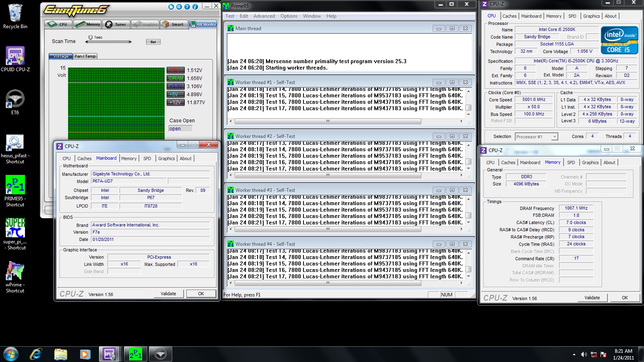644x362 pixels.
Task: Open the ET6 desktop shortcut
Action: tap(15, 102)
